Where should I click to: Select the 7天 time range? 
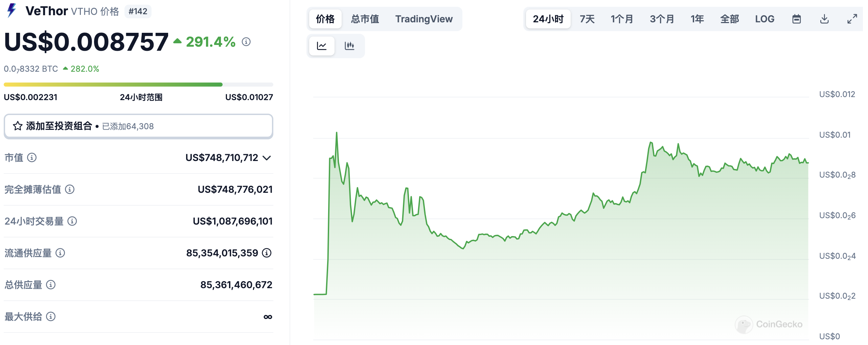click(587, 19)
